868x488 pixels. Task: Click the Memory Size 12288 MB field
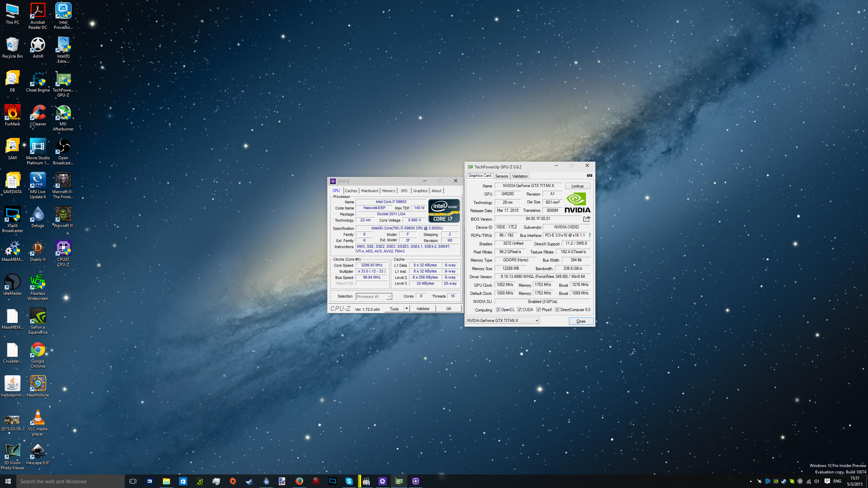511,268
